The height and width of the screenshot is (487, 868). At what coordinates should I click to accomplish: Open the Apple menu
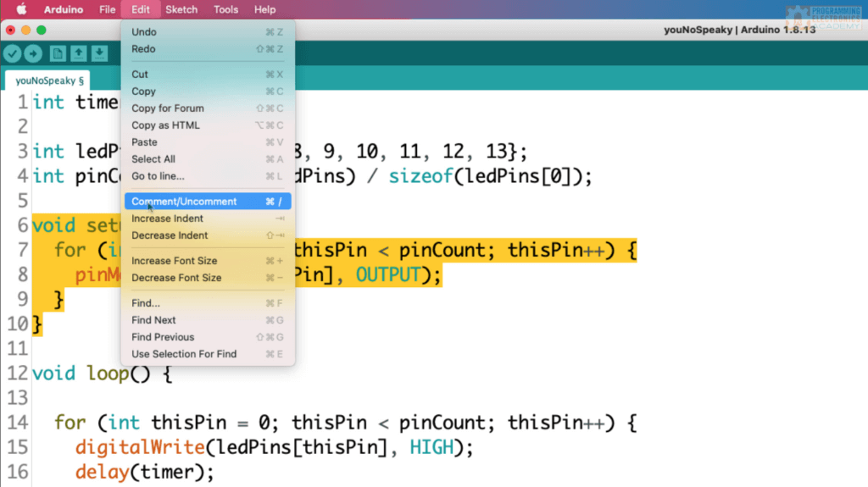coord(21,9)
